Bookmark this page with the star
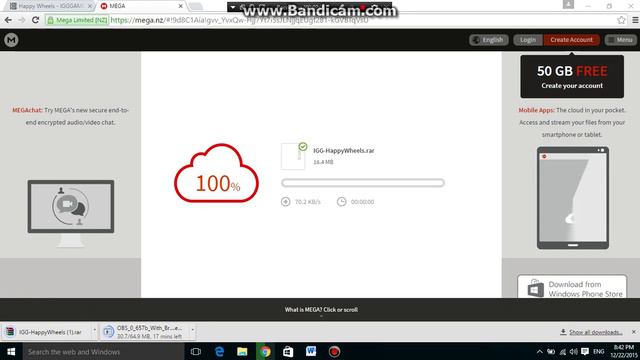This screenshot has width=640, height=360. (621, 20)
